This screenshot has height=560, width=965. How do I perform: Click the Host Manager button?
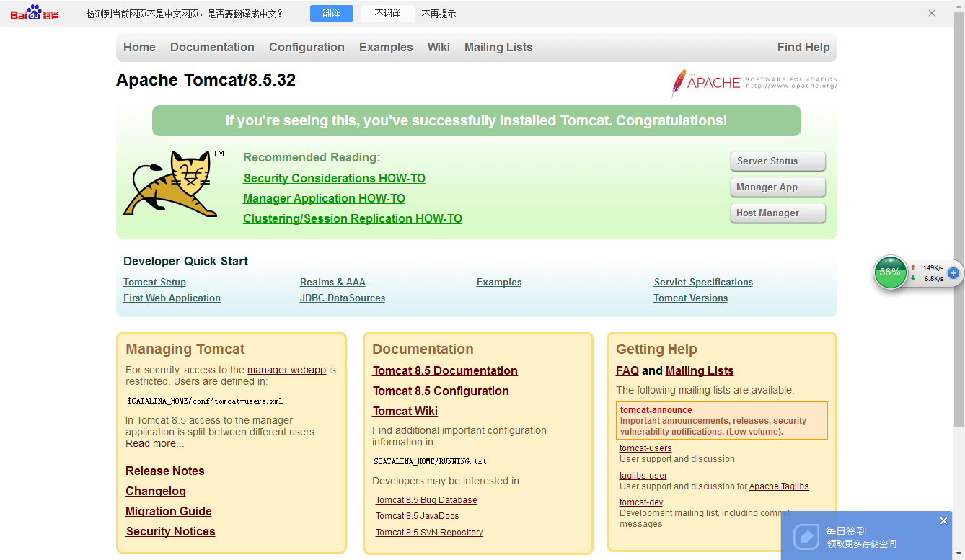(777, 213)
